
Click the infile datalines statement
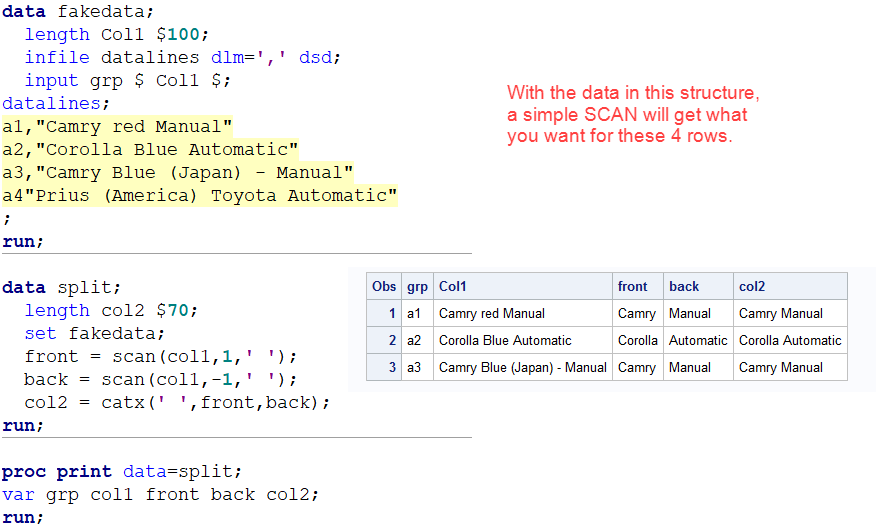pos(182,57)
